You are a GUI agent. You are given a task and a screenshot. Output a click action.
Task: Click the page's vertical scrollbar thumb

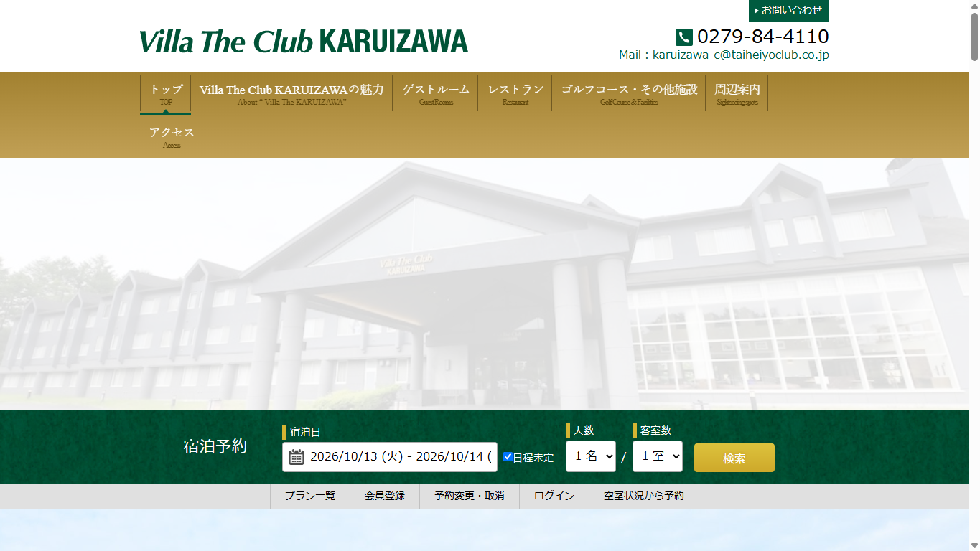974,36
